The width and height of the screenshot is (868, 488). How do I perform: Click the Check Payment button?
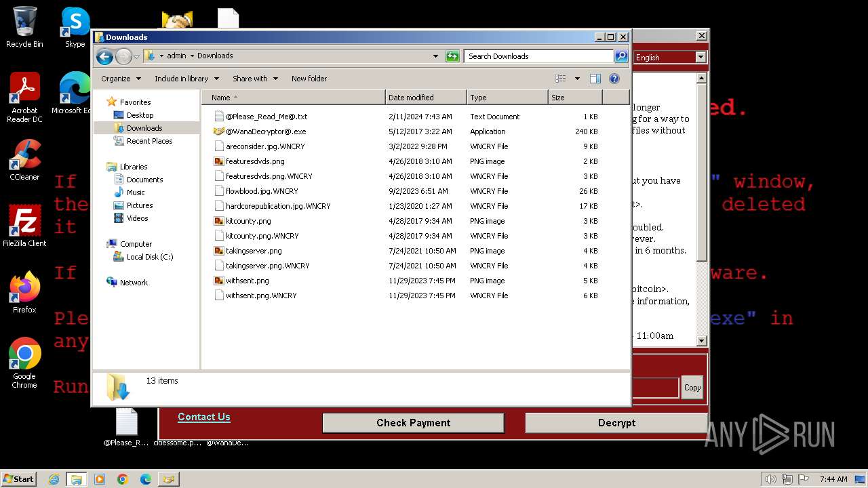(413, 423)
